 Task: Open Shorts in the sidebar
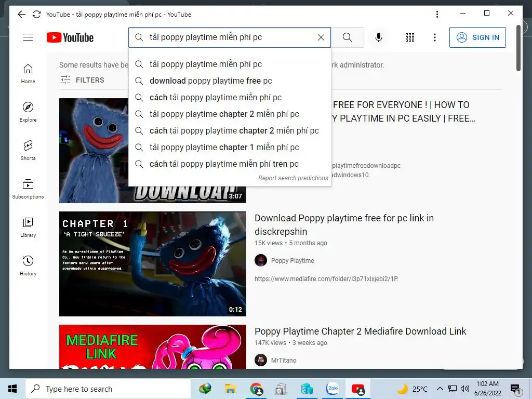pos(28,151)
